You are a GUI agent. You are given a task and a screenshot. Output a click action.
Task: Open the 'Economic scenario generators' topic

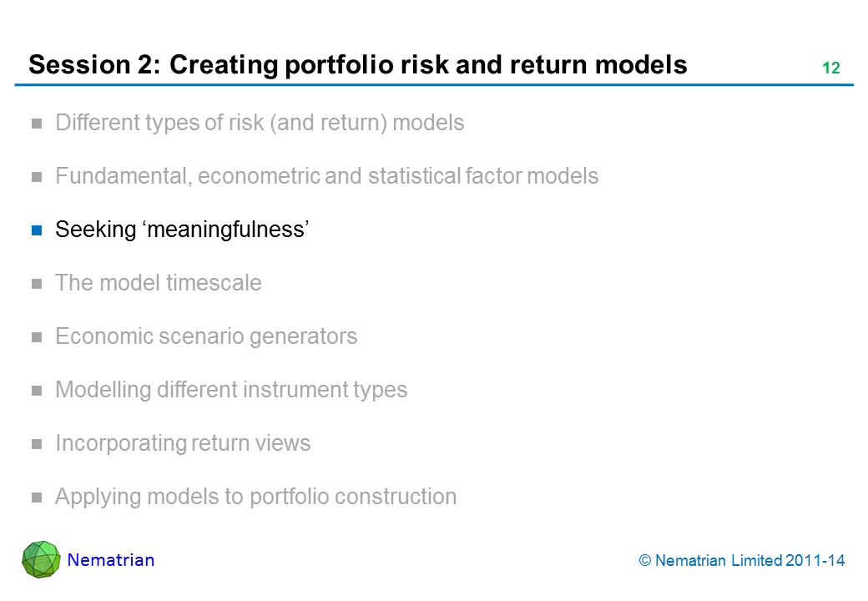pyautogui.click(x=206, y=336)
